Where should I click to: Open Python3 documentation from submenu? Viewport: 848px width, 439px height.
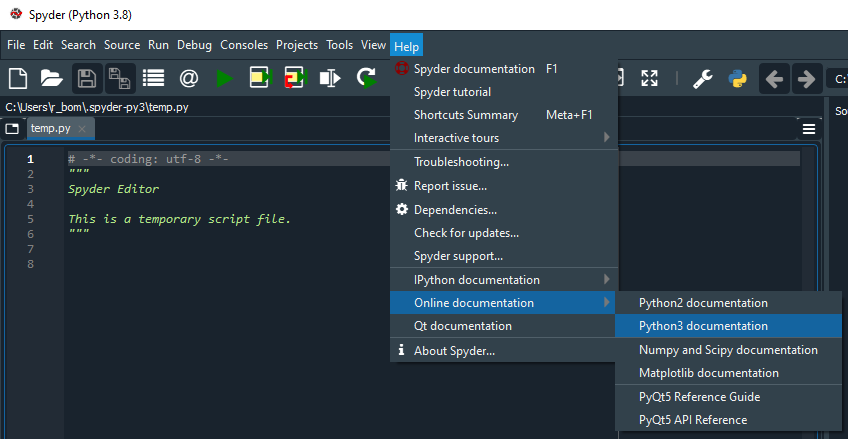[728, 325]
